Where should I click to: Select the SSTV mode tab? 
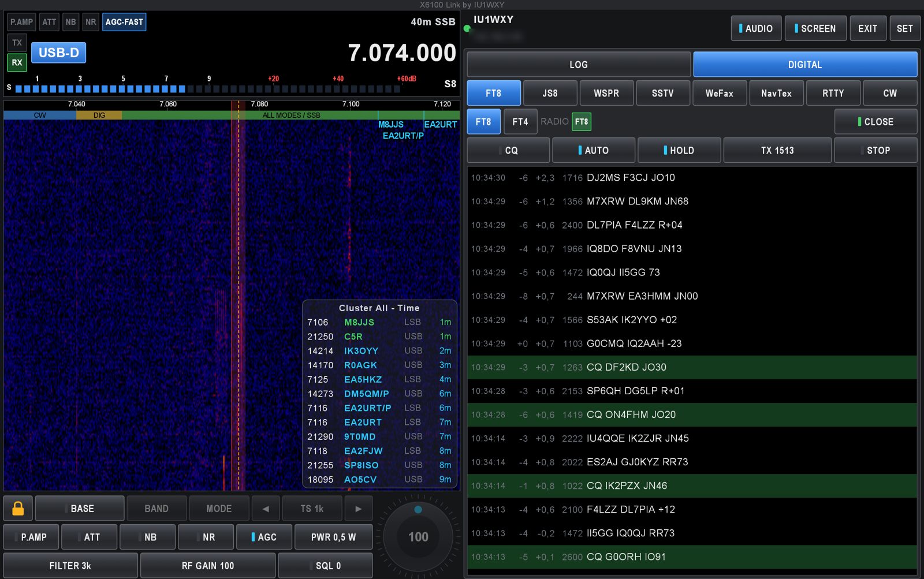click(663, 93)
